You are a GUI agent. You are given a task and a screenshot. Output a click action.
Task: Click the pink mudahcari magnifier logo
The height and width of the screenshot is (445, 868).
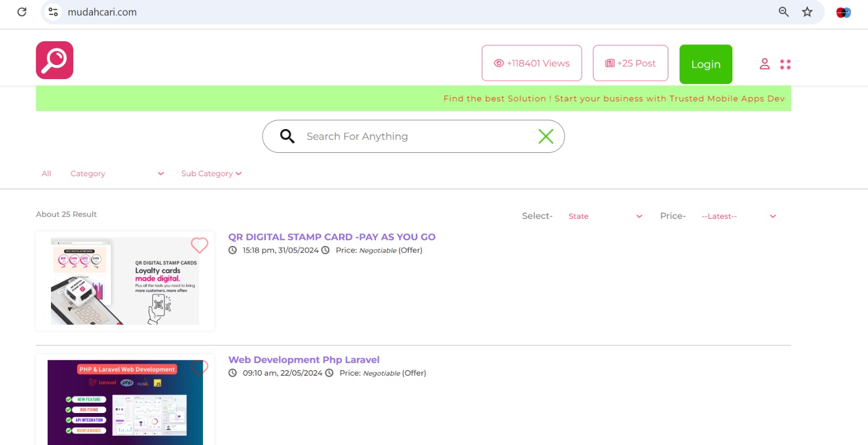[54, 60]
